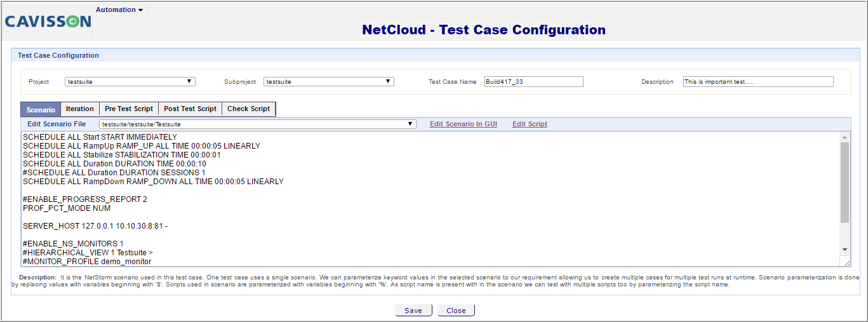Click the commented DURATION SESSIONS 1 line
Image resolution: width=868 pixels, height=322 pixels.
(114, 173)
